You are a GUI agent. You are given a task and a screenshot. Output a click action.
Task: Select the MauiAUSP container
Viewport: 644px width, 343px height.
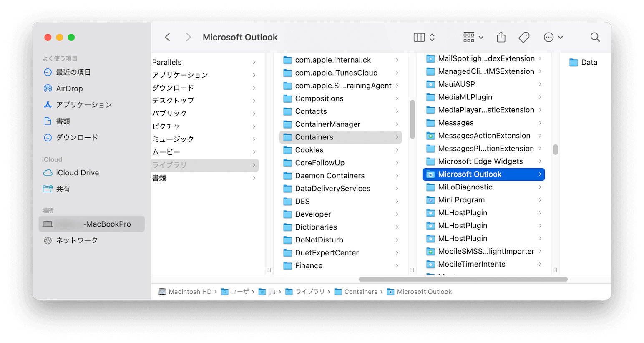coord(484,84)
